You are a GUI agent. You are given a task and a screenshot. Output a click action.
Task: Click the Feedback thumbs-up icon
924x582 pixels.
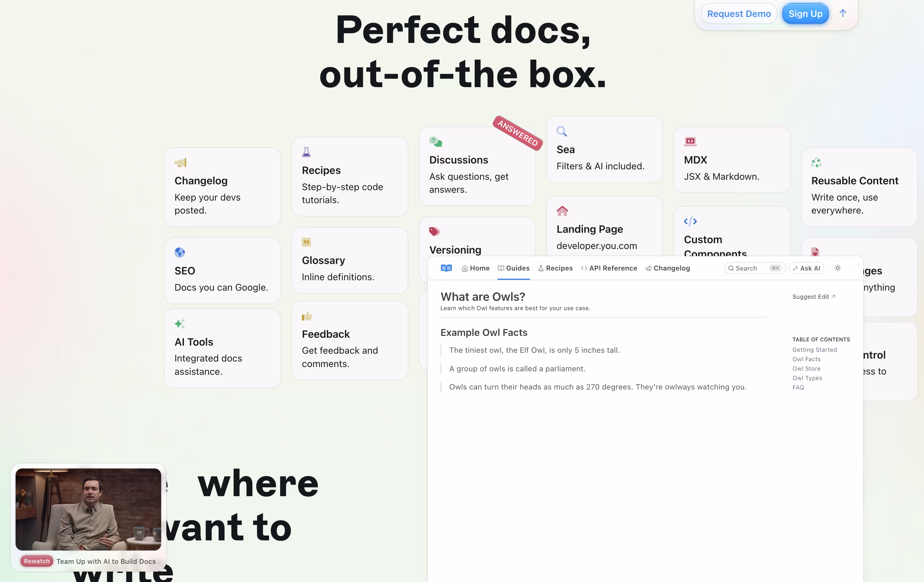coord(307,316)
